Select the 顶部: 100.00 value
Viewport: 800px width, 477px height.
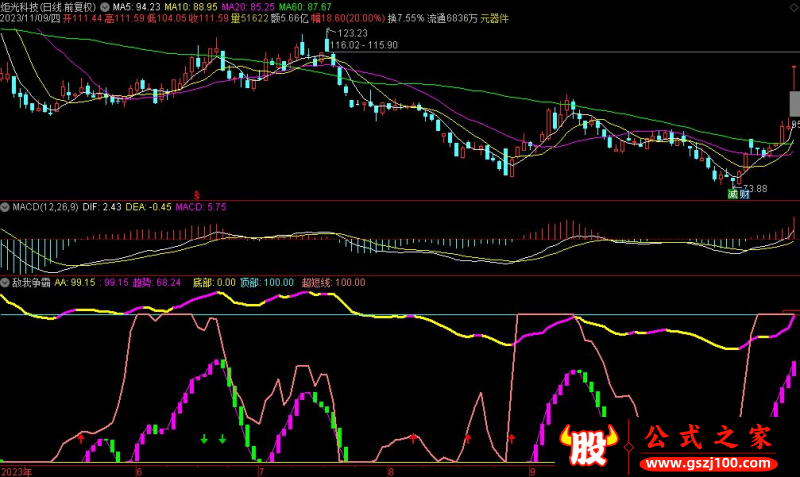click(x=267, y=283)
